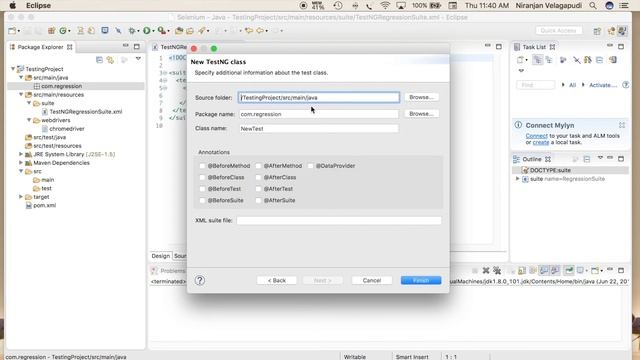Open Package Explorer view menu dropdown
Image resolution: width=640 pixels, height=360 pixels.
[138, 59]
